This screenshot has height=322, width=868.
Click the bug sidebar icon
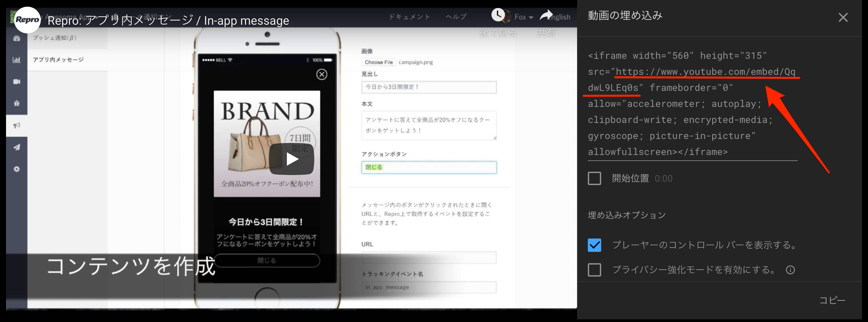click(x=16, y=103)
